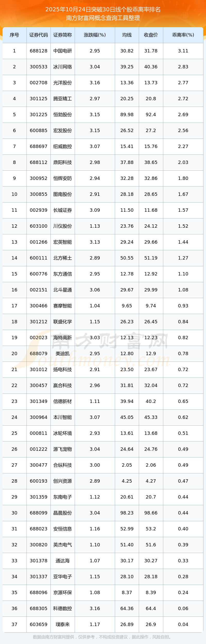Click stock name 科德数控

[63, 609]
